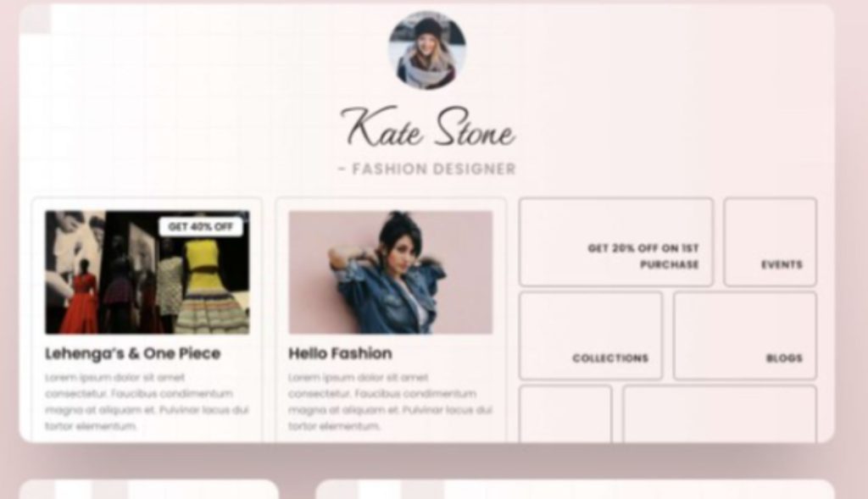
Task: Open the Blogs tile
Action: (745, 335)
